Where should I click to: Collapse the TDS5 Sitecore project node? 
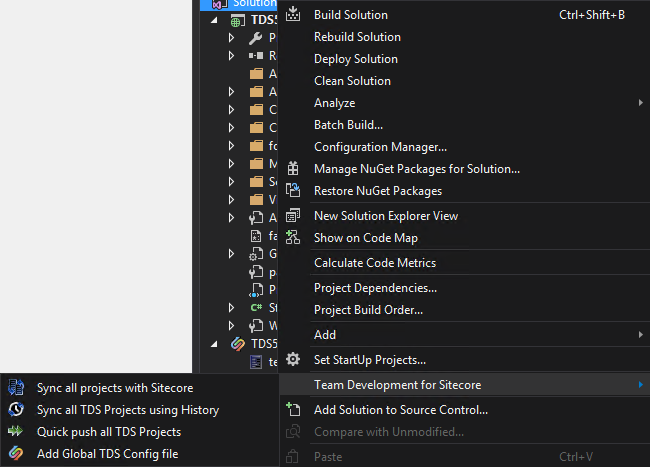point(214,344)
